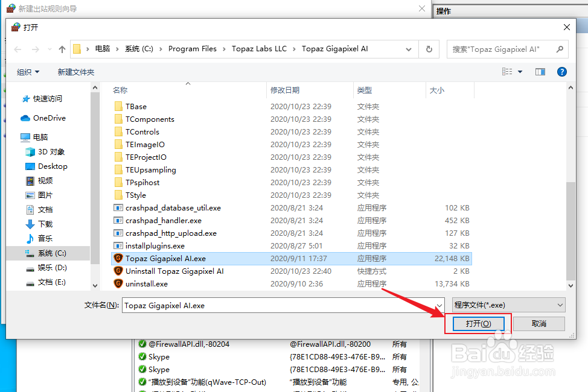Image resolution: width=588 pixels, height=392 pixels.
Task: Click inside the 文件名 input field
Action: [278, 305]
